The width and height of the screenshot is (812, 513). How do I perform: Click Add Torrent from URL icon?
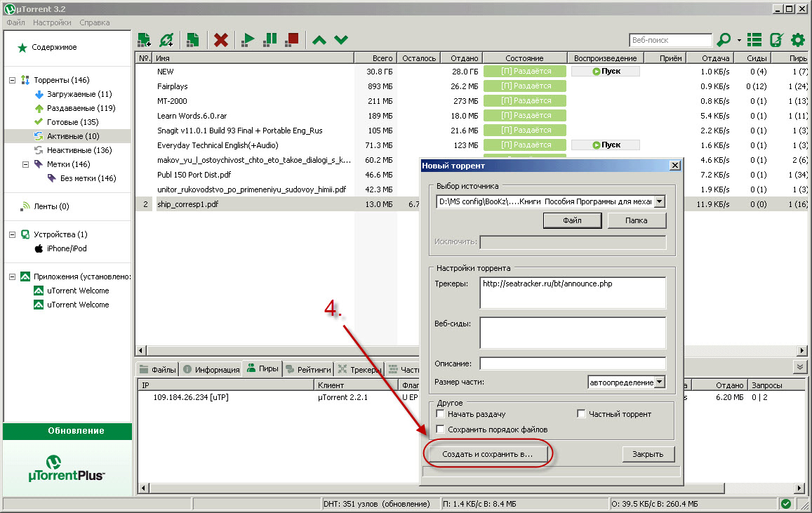[x=166, y=40]
